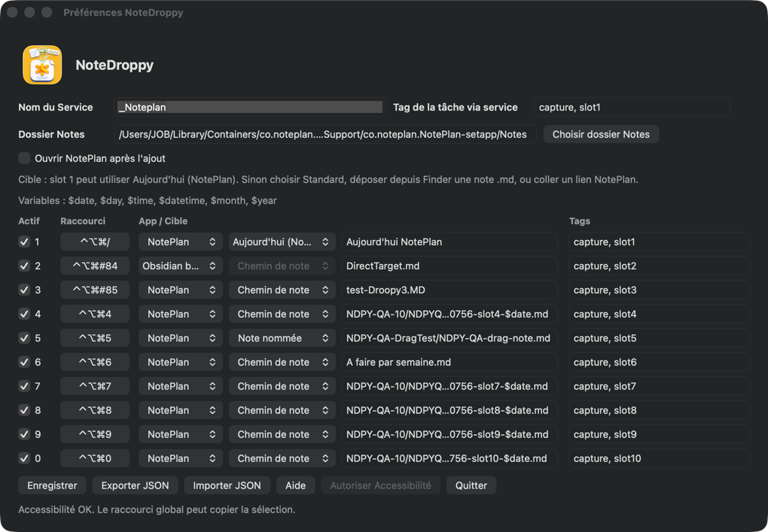Uncheck the Actif checkbox for slot 9
The width and height of the screenshot is (768, 532).
click(x=24, y=434)
